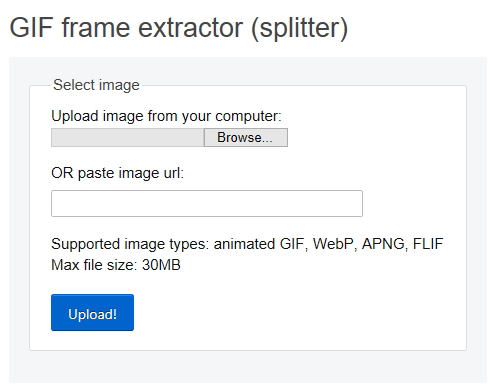
Task: Click the grey file name box beside Browse
Action: point(127,137)
